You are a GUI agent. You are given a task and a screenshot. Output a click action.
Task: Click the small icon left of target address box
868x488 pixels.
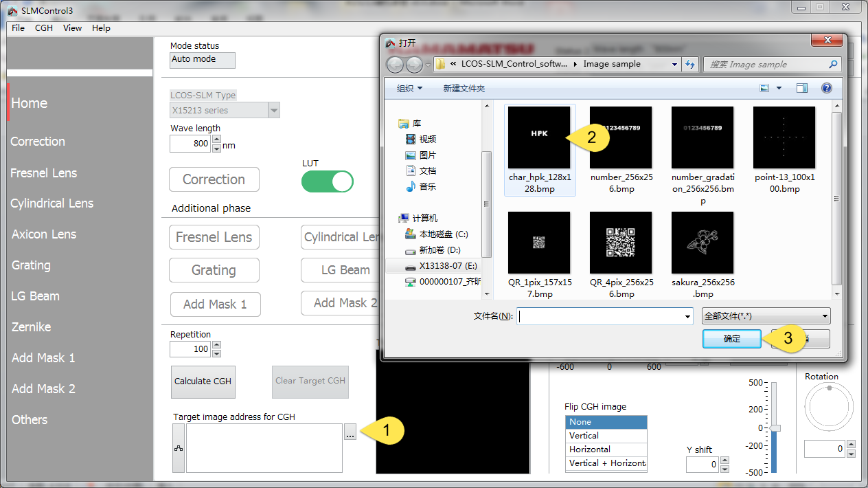pyautogui.click(x=179, y=448)
